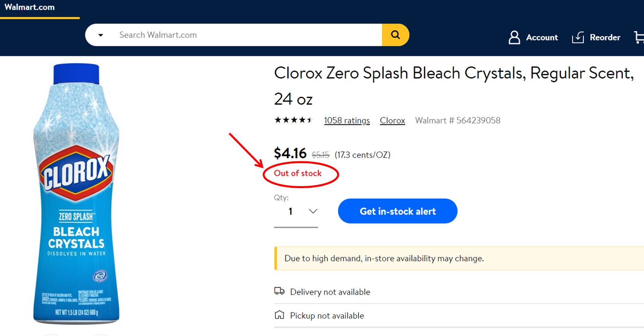The height and width of the screenshot is (336, 644).
Task: Click the Out of stock label
Action: [298, 173]
